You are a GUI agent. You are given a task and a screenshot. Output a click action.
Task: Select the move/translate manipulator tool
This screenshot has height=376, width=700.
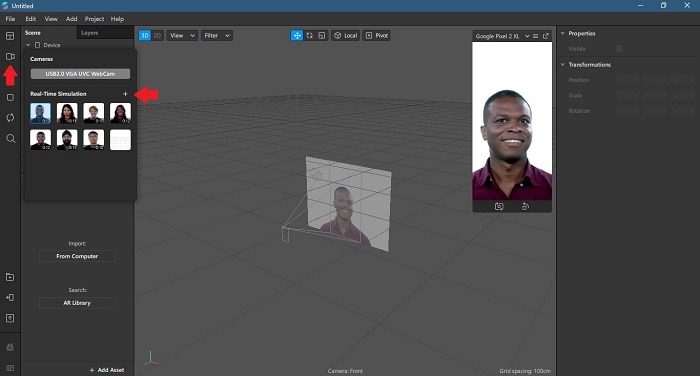tap(297, 35)
